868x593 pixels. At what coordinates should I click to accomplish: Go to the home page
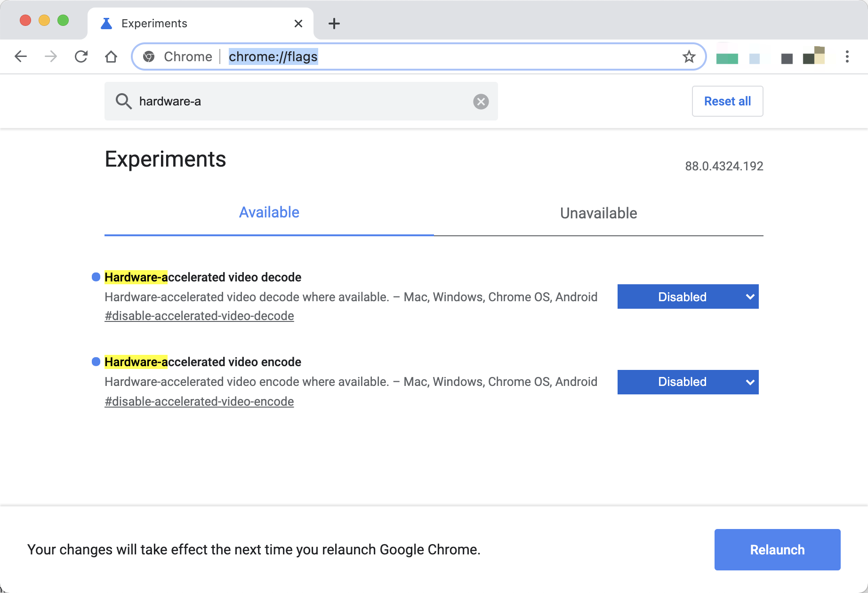(111, 57)
